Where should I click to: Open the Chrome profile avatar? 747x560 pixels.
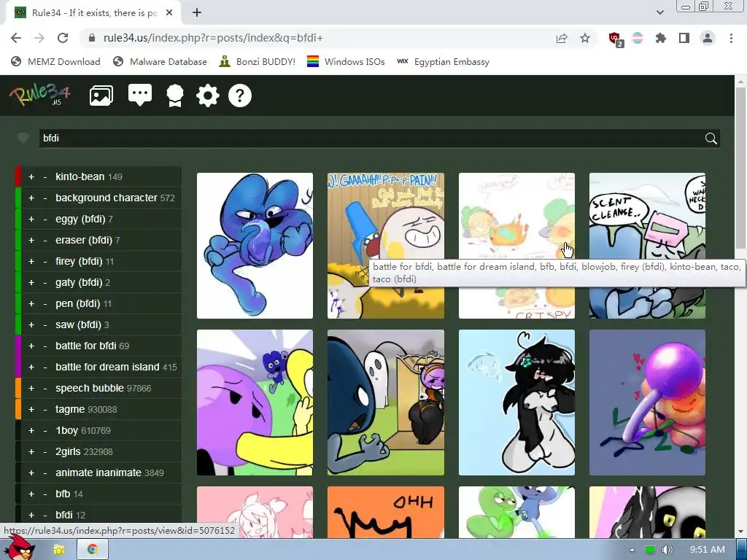coord(708,38)
